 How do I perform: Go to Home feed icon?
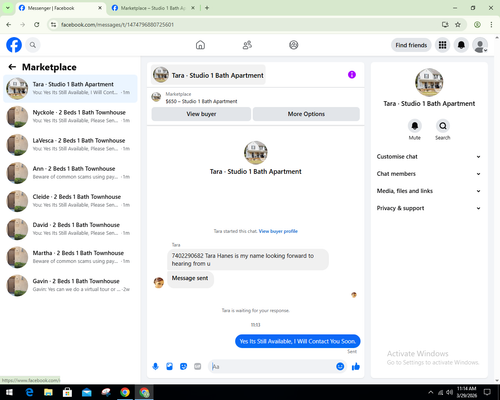coord(200,45)
